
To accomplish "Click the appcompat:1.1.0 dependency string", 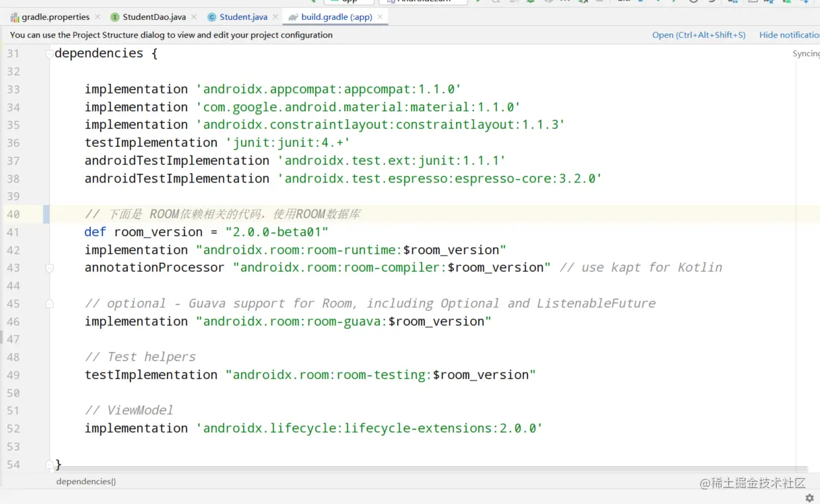I will click(x=328, y=89).
